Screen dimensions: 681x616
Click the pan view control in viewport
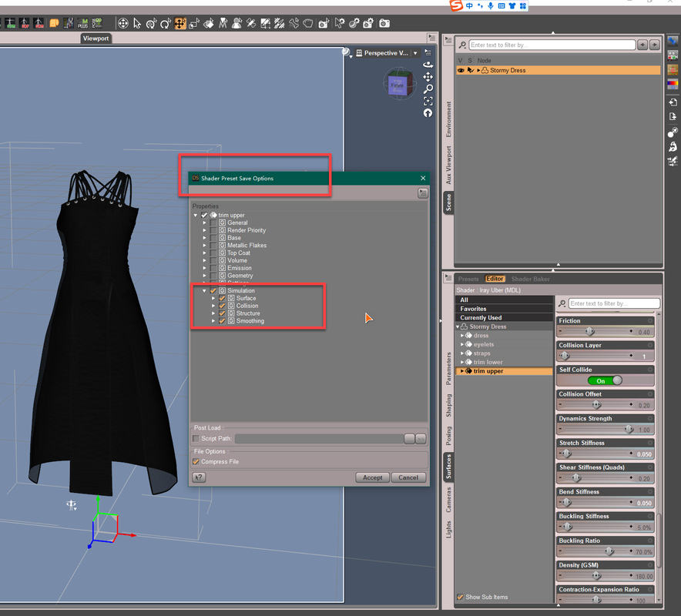point(428,77)
